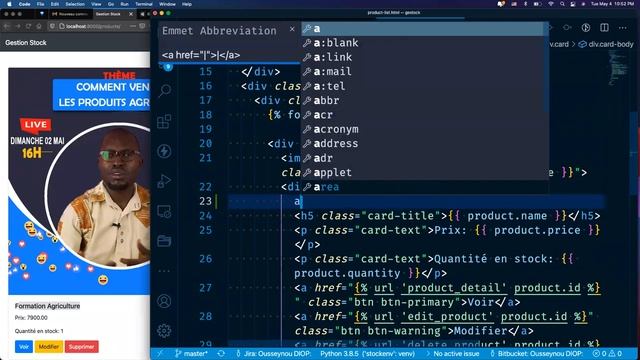
Task: Open the Terminal menu
Action: pos(144,4)
